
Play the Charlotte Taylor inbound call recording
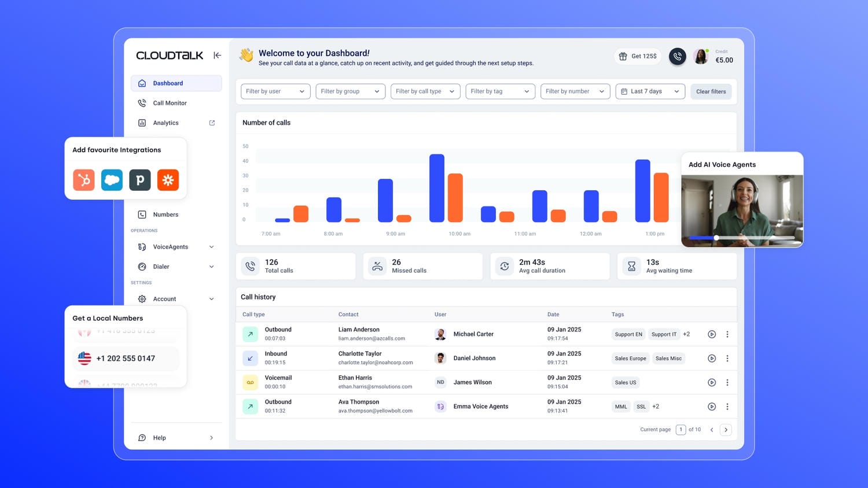[x=712, y=358]
